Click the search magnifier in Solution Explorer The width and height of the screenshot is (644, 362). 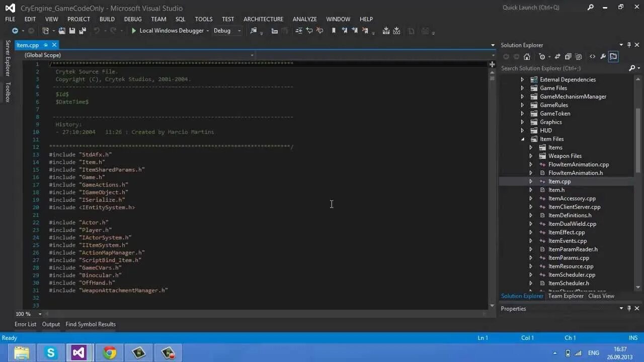point(632,68)
